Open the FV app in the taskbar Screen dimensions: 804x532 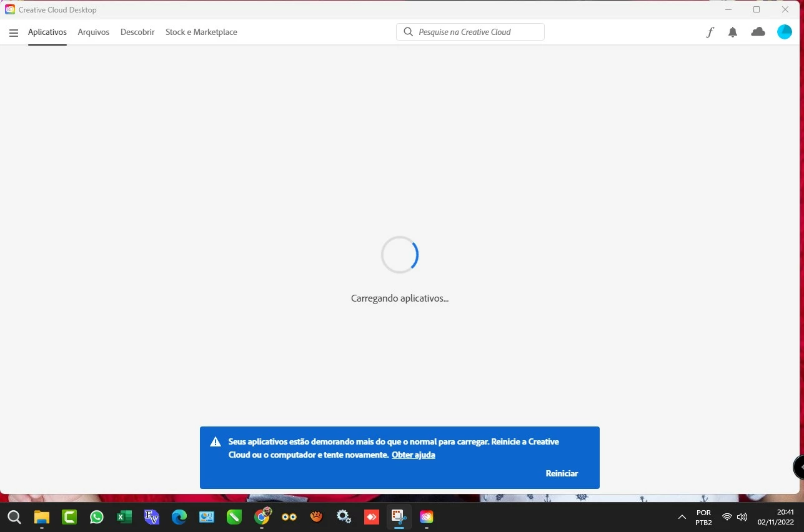(x=151, y=517)
